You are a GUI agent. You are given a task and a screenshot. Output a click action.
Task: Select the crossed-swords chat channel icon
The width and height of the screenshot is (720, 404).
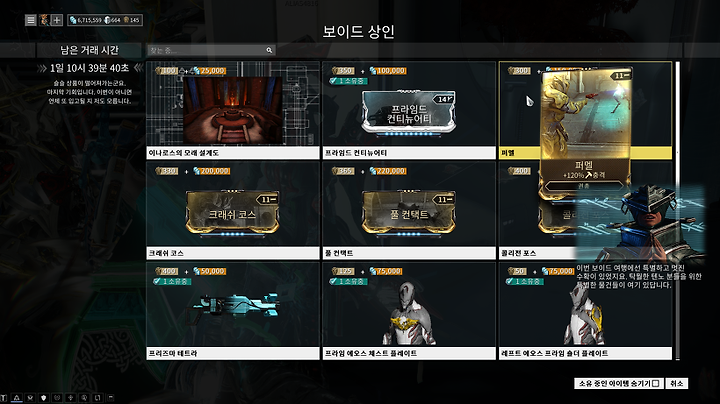pos(30,398)
